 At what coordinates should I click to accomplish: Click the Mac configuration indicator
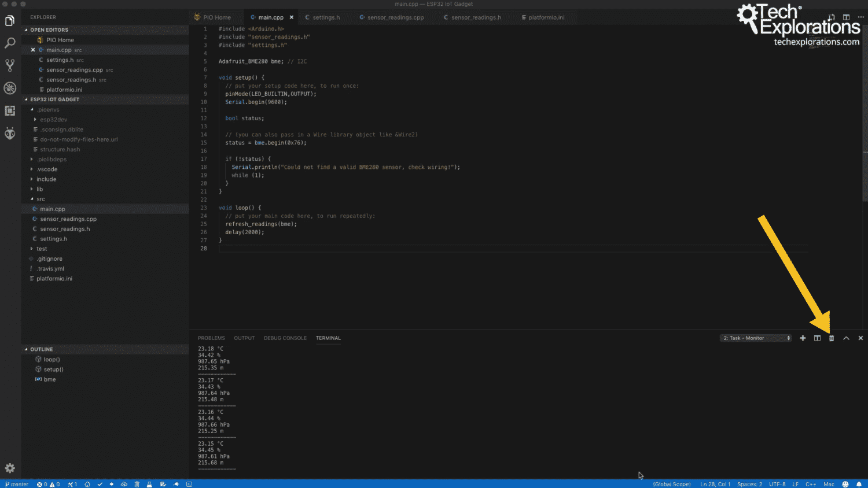click(x=829, y=484)
